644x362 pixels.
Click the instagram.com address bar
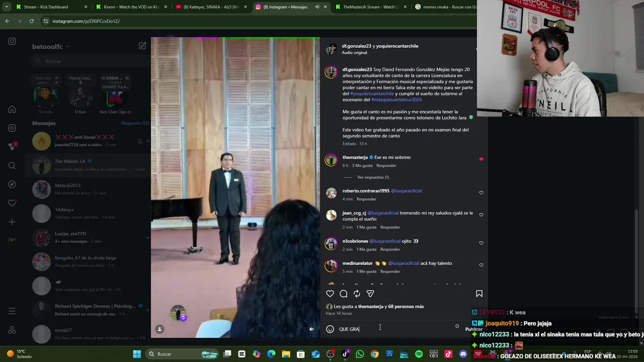pyautogui.click(x=257, y=21)
